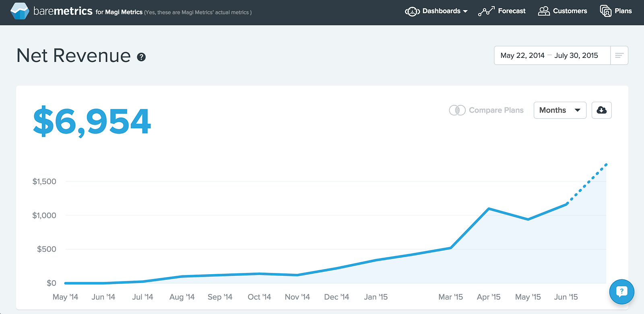Select the May 22, 2014 start date
This screenshot has width=644, height=314.
pyautogui.click(x=522, y=55)
